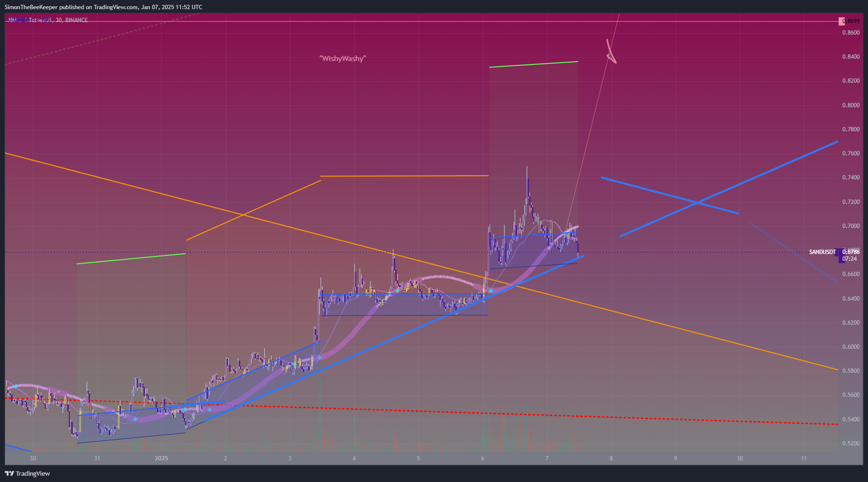Click the 0.7800 price axis label
Screen dimensions: 868x482
click(x=851, y=129)
